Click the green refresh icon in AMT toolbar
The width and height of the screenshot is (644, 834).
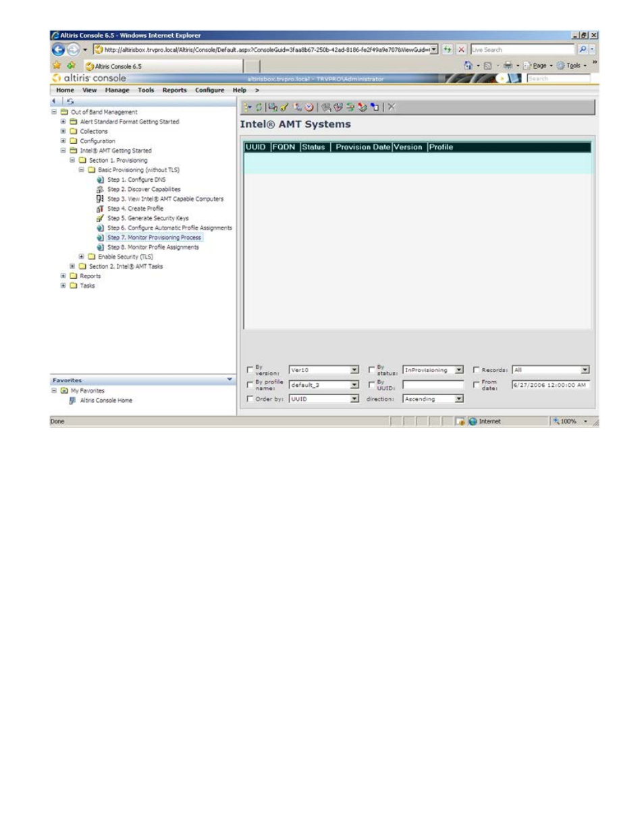pyautogui.click(x=259, y=107)
